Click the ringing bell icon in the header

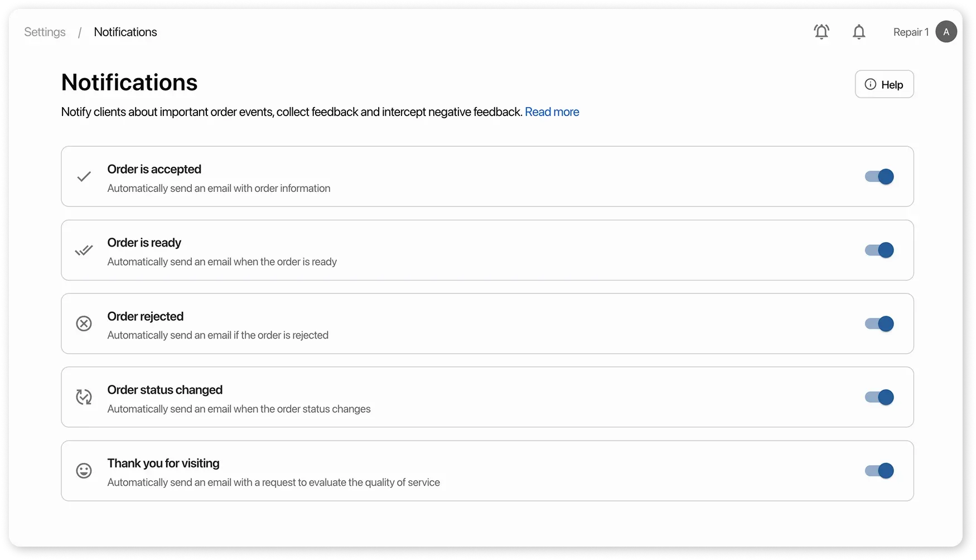[821, 32]
